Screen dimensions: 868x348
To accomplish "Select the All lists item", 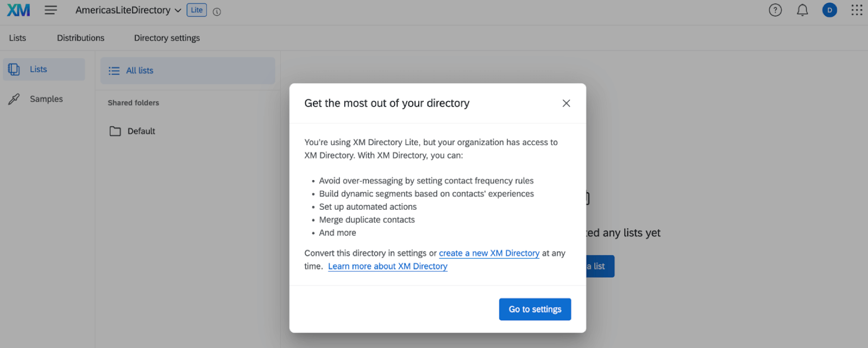I will click(139, 70).
